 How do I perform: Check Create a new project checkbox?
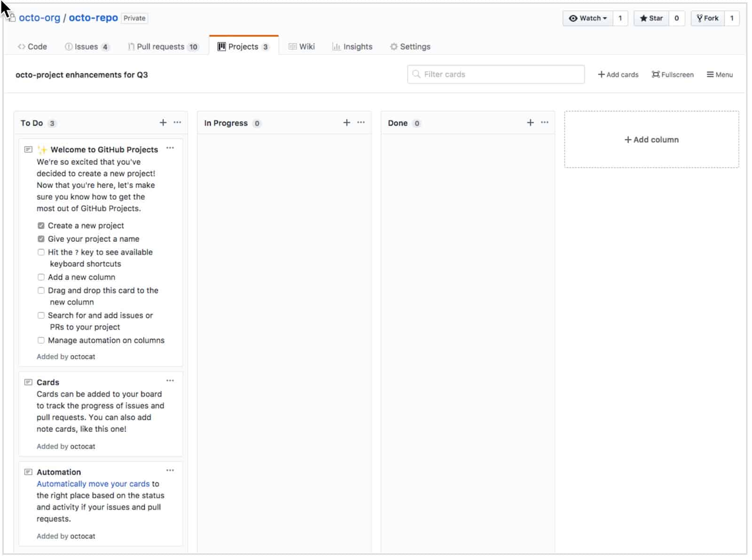[x=41, y=226]
